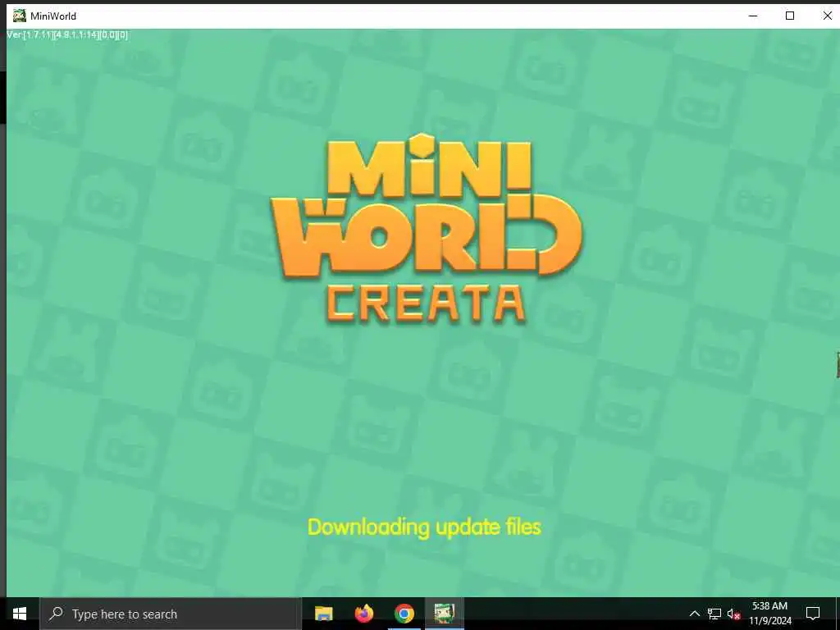This screenshot has height=630, width=840.
Task: Click the version string in top-left corner
Action: point(67,34)
